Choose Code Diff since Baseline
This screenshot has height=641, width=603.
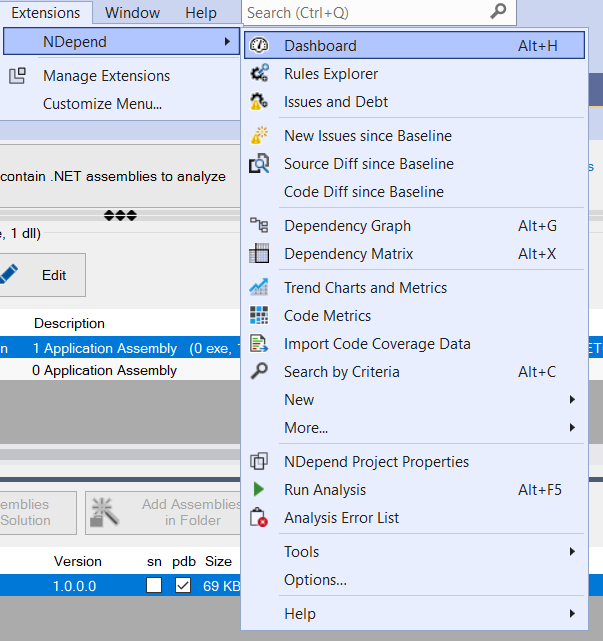[414, 192]
